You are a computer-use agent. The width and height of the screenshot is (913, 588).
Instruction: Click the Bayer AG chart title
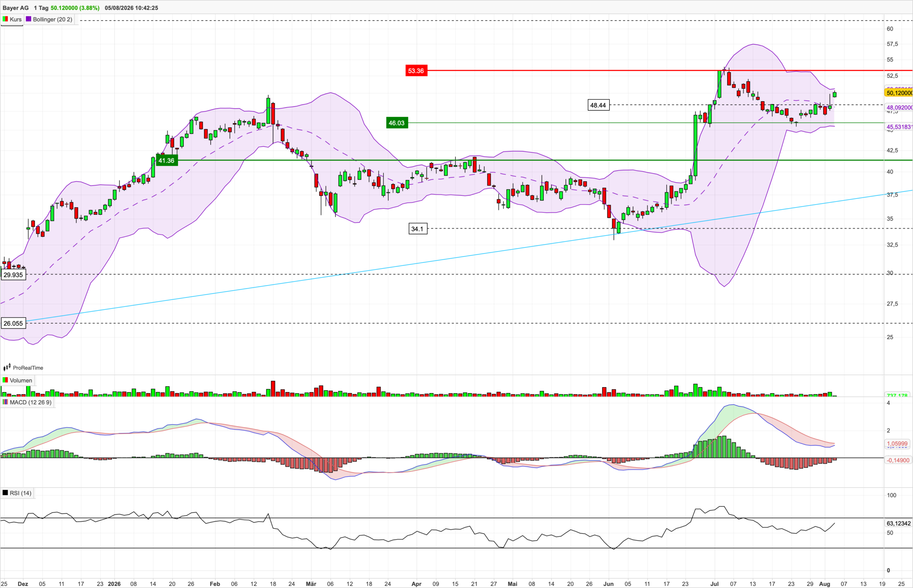(x=16, y=7)
